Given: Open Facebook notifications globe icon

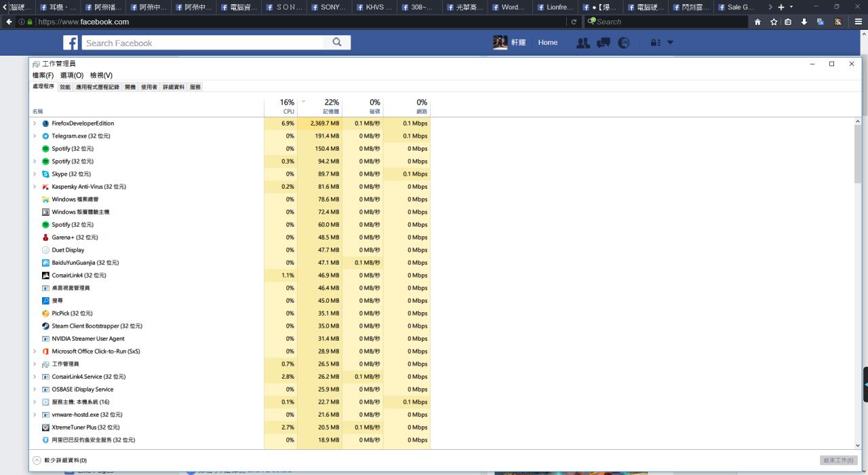Looking at the screenshot, I should [623, 43].
